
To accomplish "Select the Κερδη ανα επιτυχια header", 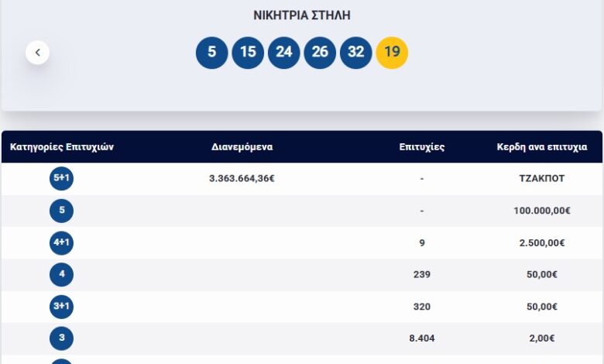I will (x=542, y=146).
